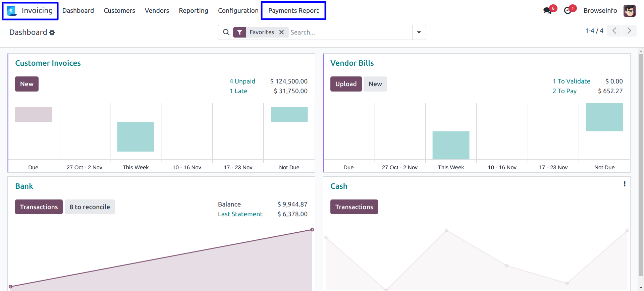The width and height of the screenshot is (644, 291).
Task: Click the Invoicing app logo icon
Action: point(12,11)
